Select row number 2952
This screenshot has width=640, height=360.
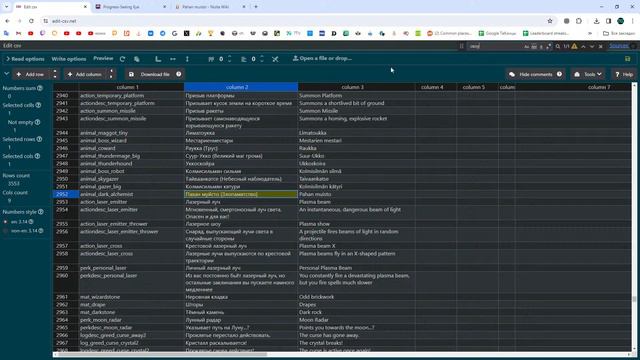point(65,194)
